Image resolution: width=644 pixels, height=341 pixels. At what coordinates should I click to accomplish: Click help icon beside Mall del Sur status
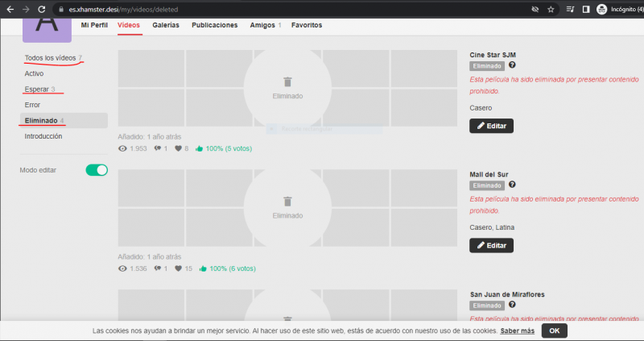[512, 185]
